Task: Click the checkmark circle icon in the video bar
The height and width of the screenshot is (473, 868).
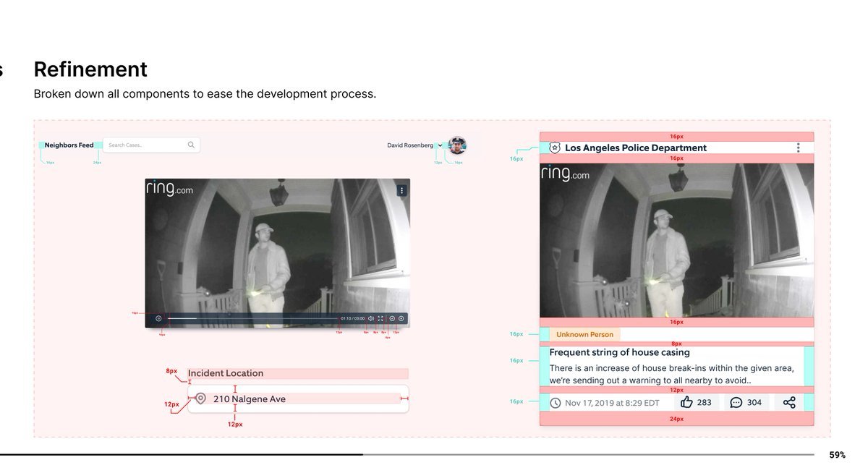Action: coord(392,318)
